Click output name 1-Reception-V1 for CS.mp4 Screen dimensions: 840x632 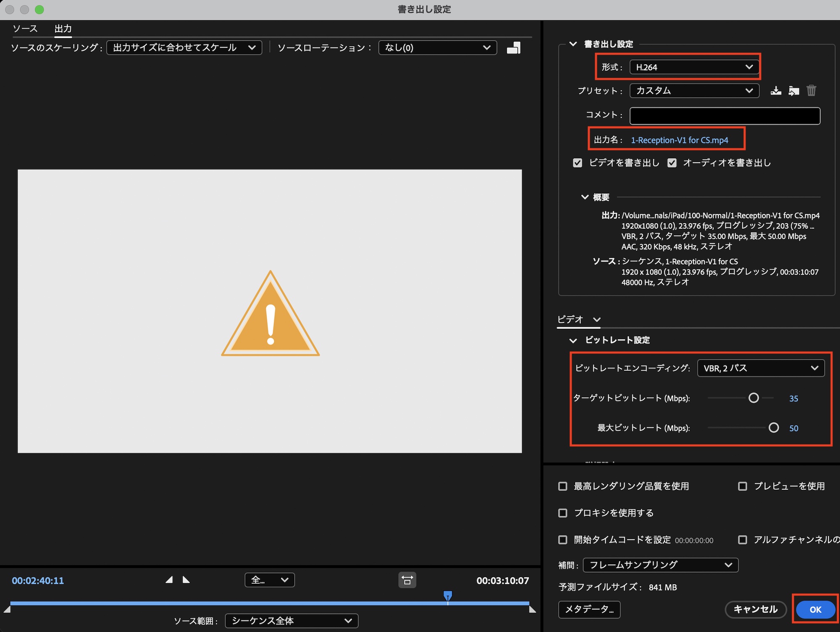[x=679, y=140]
